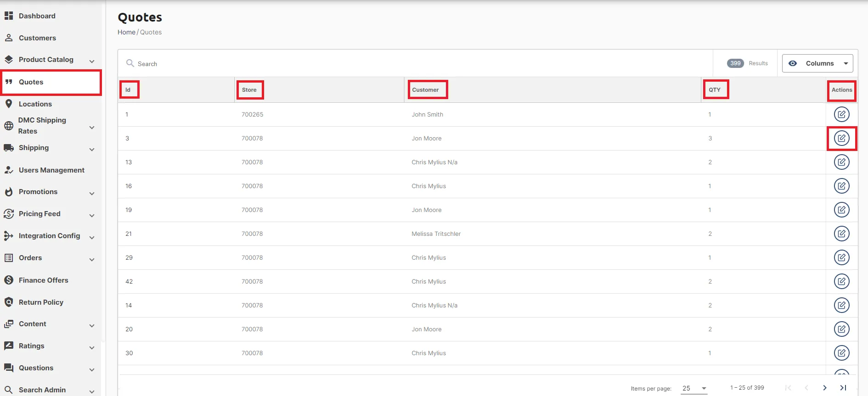Sort by Customer column header
The image size is (868, 396).
click(425, 90)
